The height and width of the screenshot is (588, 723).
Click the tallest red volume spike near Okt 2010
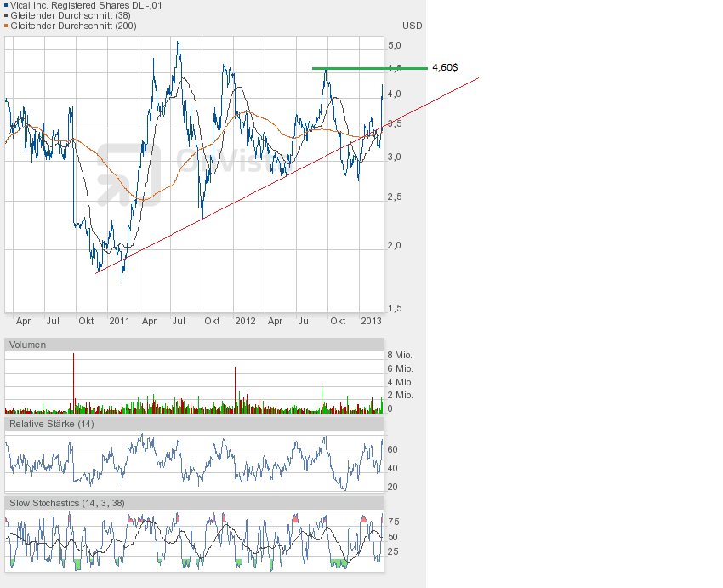click(x=73, y=383)
